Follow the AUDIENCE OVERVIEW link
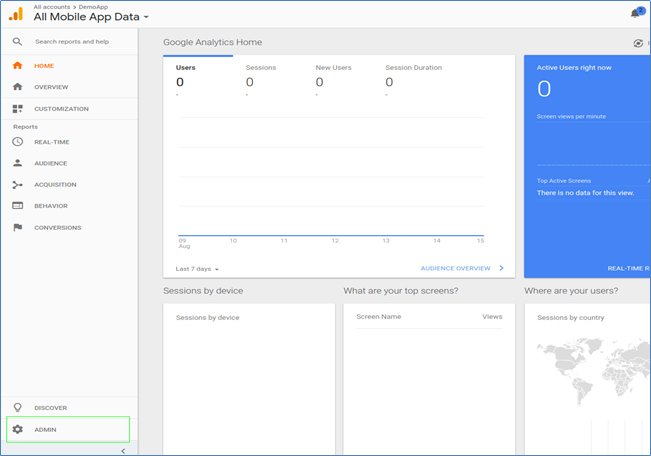The width and height of the screenshot is (651, 456). click(455, 268)
